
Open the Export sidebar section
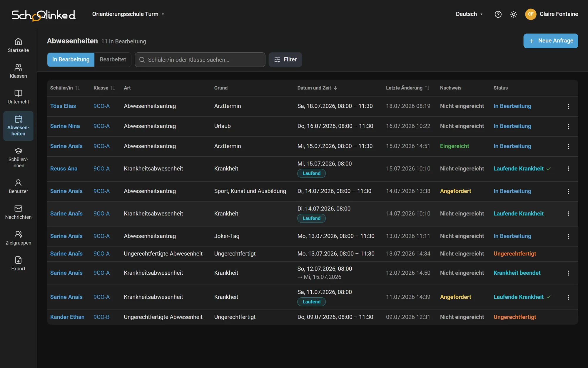click(18, 264)
